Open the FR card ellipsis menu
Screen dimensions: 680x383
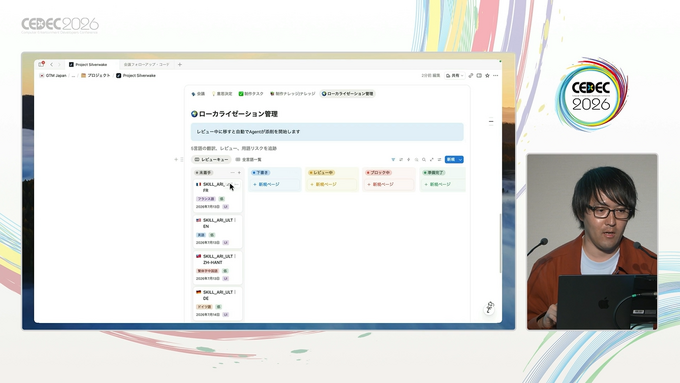pos(236,184)
